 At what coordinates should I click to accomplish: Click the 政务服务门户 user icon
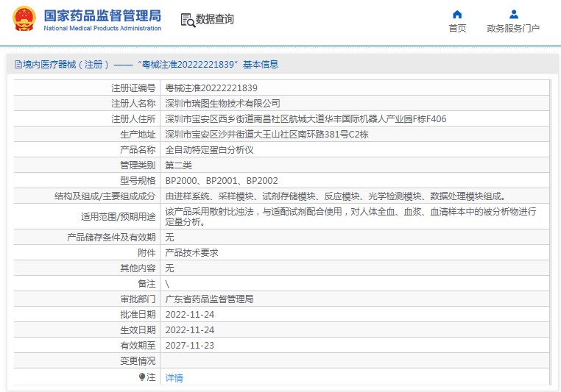pos(514,15)
